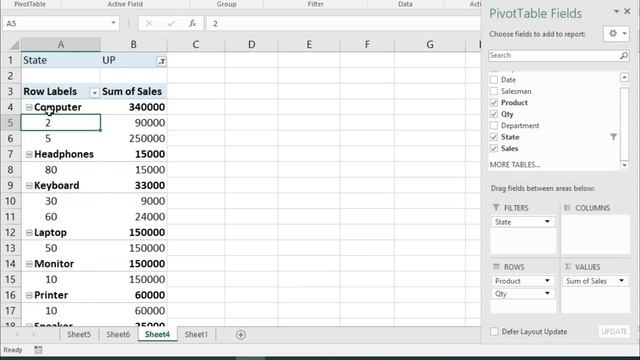Select row 10 header
Image resolution: width=640 pixels, height=360 pixels.
tap(10, 201)
